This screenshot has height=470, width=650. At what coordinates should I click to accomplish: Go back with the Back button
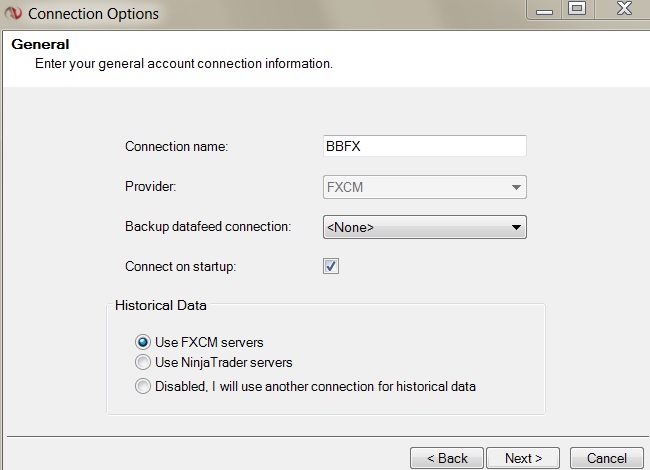pos(447,458)
